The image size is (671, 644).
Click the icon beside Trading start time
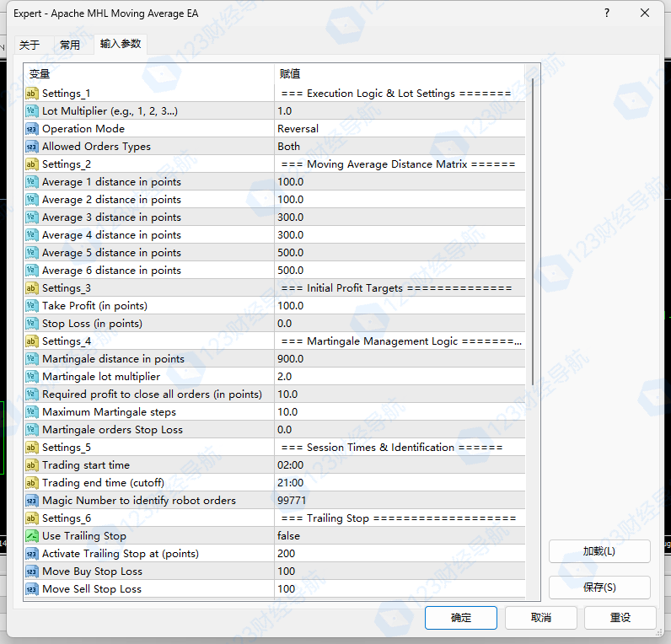coord(32,465)
